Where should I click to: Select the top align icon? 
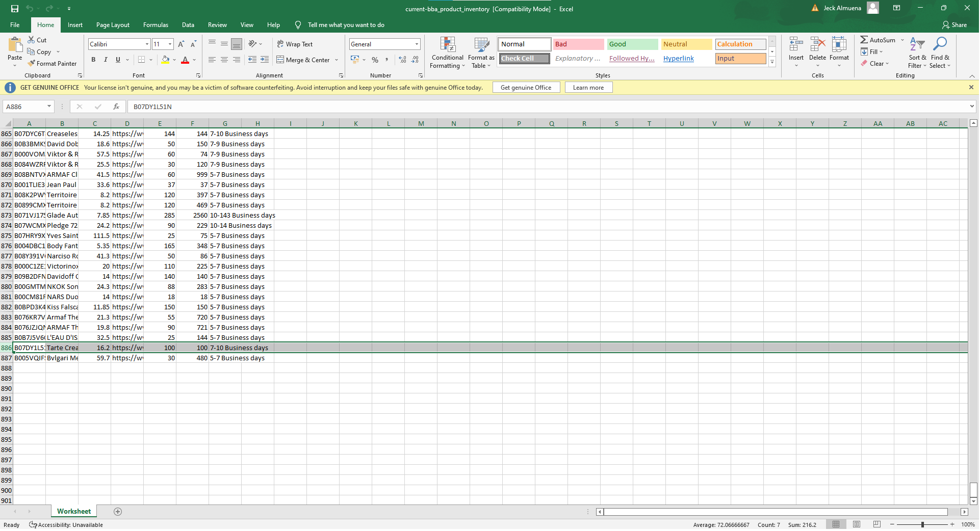(x=212, y=44)
